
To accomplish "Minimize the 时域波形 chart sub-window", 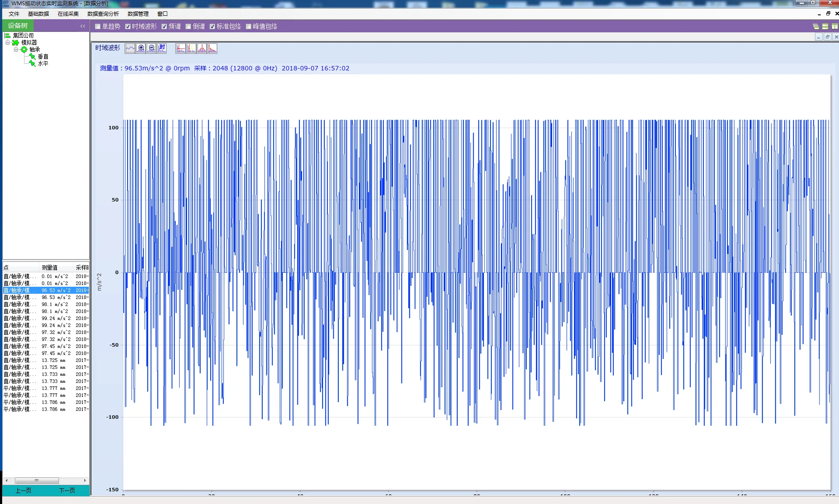I will pos(818,37).
